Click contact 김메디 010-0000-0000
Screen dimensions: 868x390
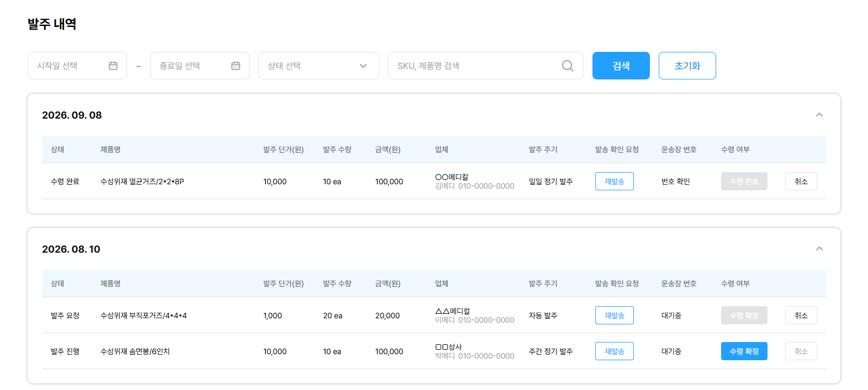(x=475, y=186)
